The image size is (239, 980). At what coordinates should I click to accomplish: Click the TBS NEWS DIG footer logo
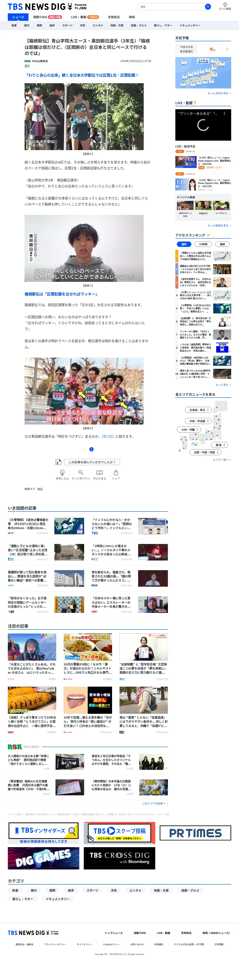[33, 932]
